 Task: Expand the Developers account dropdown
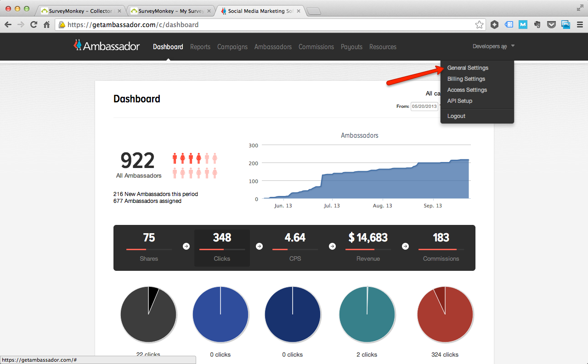coord(493,46)
